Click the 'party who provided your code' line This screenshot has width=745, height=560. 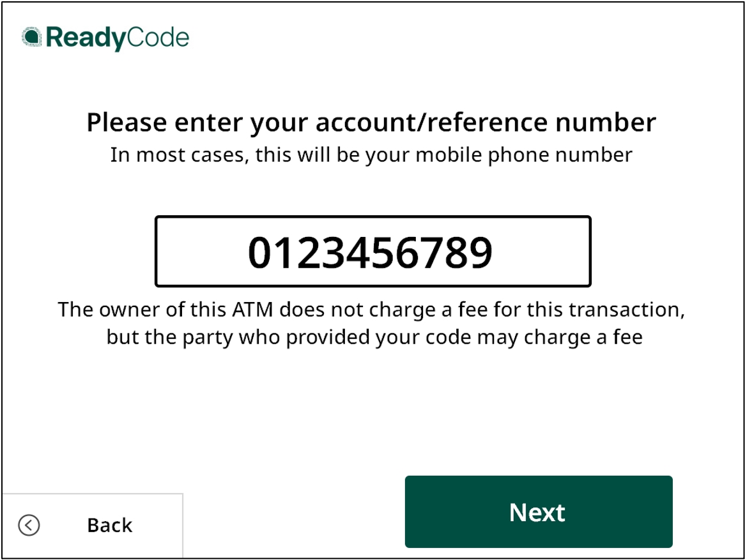click(x=374, y=337)
